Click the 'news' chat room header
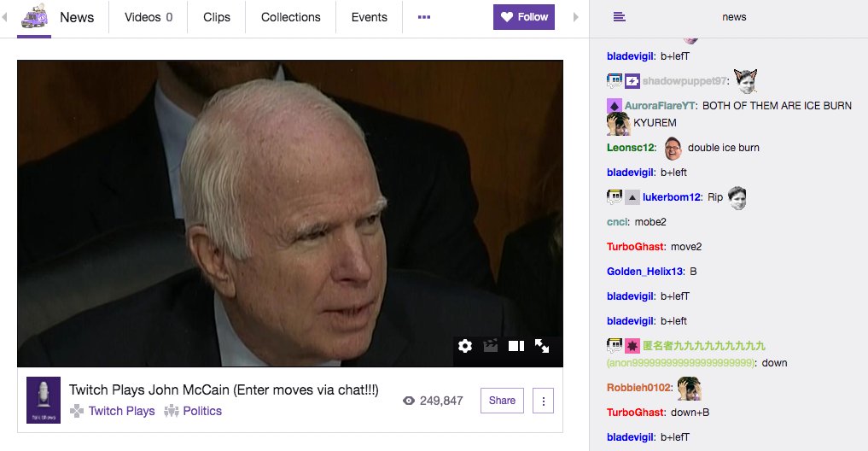The width and height of the screenshot is (868, 451). click(734, 17)
